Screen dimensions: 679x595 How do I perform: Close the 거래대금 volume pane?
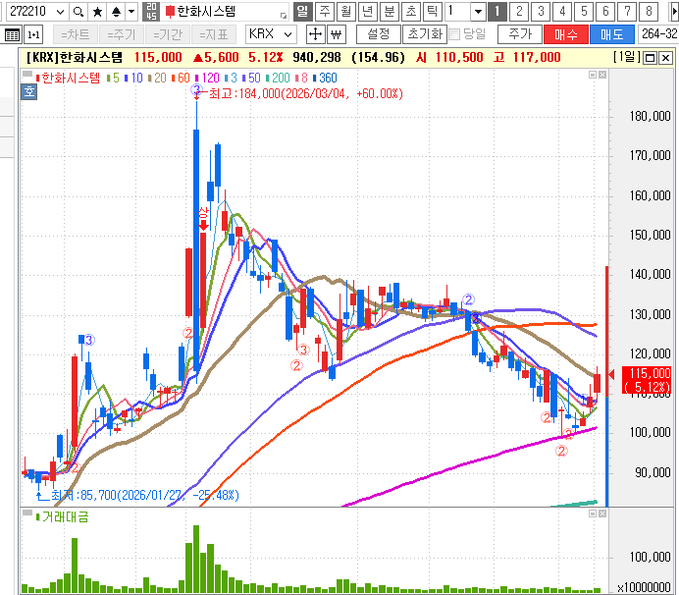[x=602, y=514]
